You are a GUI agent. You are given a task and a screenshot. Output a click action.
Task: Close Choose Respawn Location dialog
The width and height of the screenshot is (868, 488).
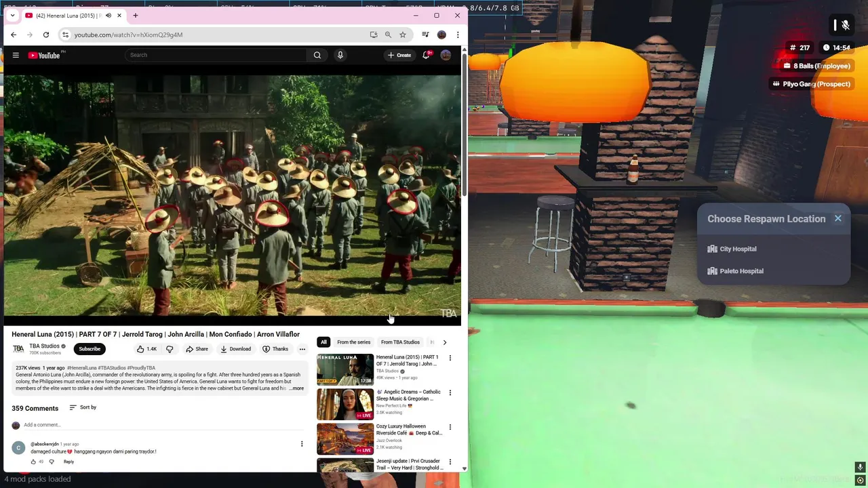pos(838,218)
